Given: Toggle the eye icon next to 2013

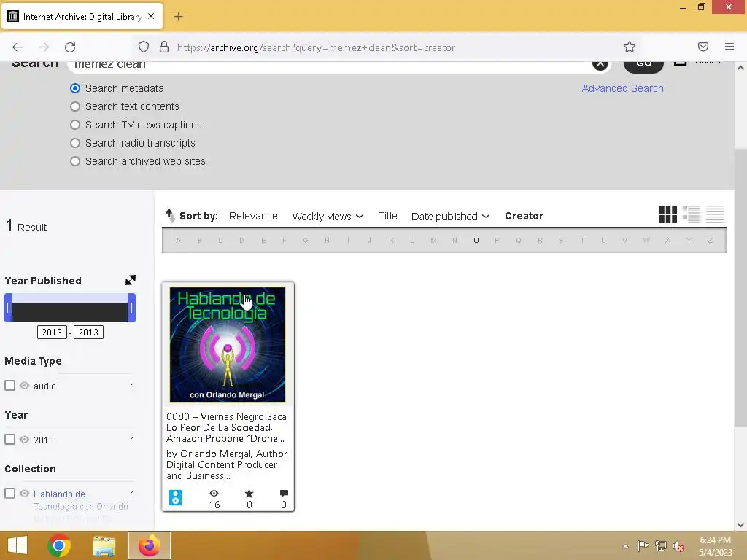Looking at the screenshot, I should coord(24,439).
